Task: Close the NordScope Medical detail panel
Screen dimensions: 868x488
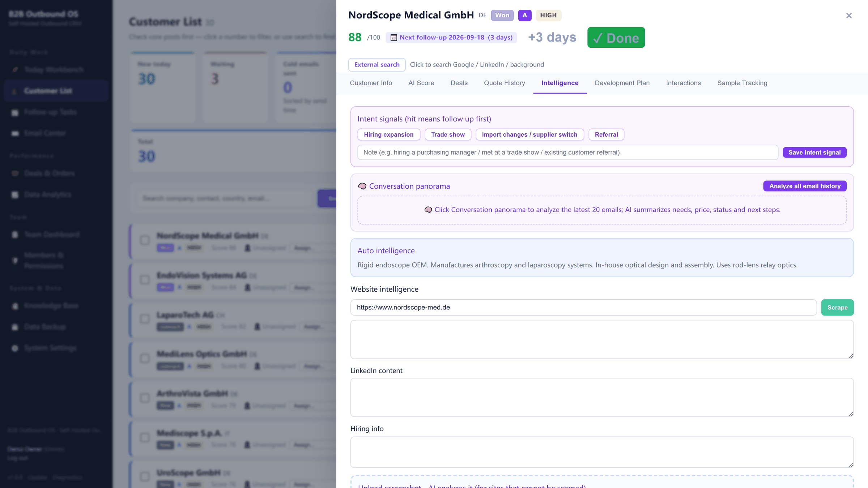Action: point(849,16)
